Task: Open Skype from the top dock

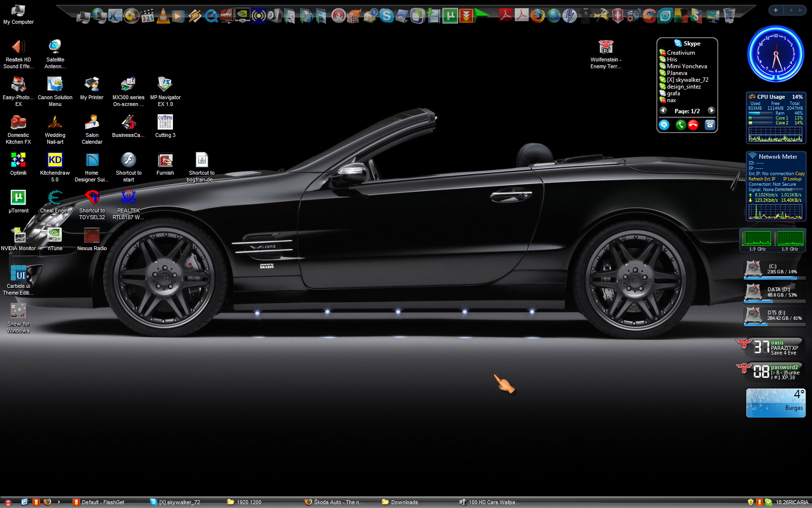Action: 386,16
